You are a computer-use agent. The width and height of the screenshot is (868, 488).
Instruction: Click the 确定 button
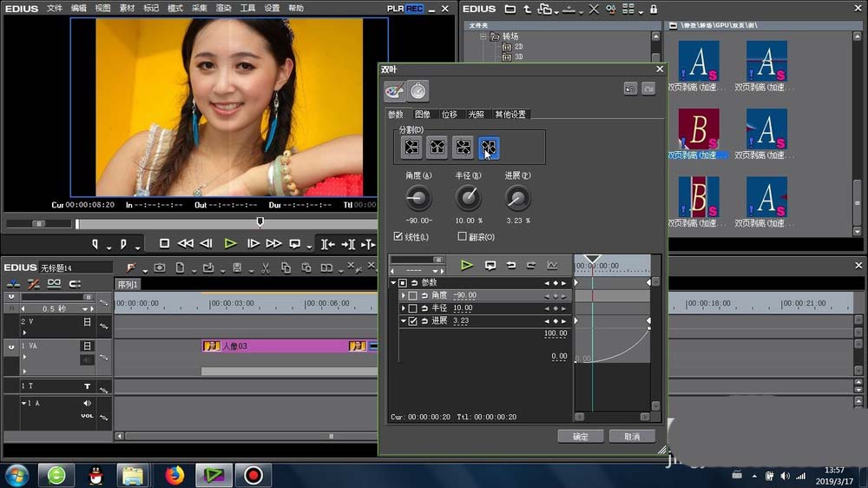(x=580, y=437)
